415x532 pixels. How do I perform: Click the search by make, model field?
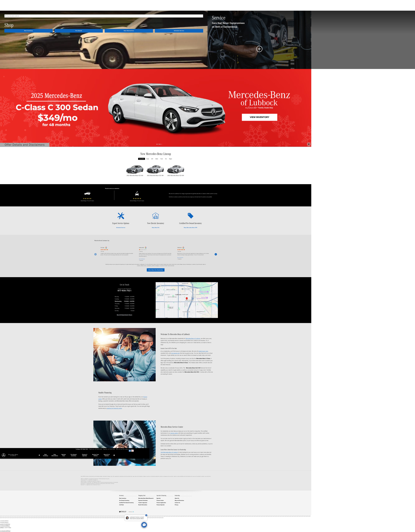[x=104, y=16]
